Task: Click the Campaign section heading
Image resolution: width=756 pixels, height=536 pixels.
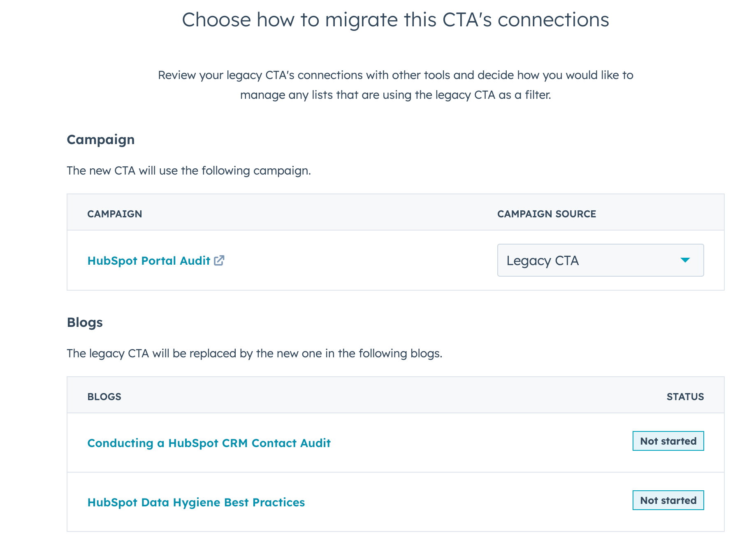Action: [101, 140]
